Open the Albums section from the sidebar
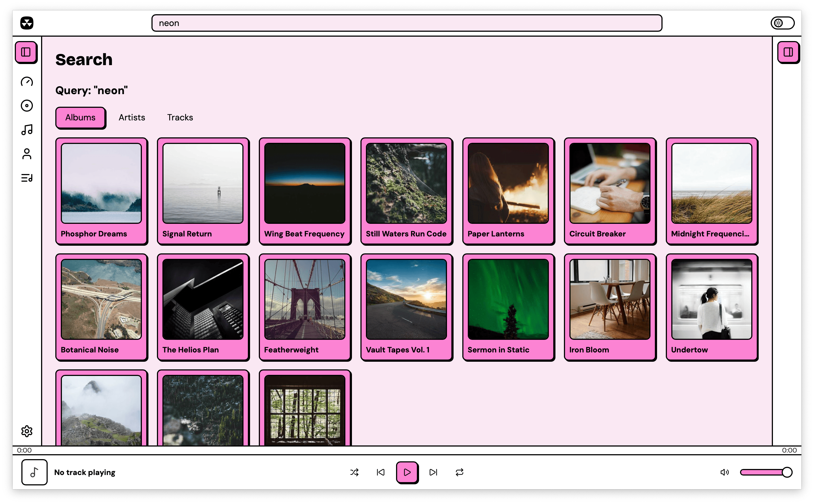814x504 pixels. (x=27, y=106)
